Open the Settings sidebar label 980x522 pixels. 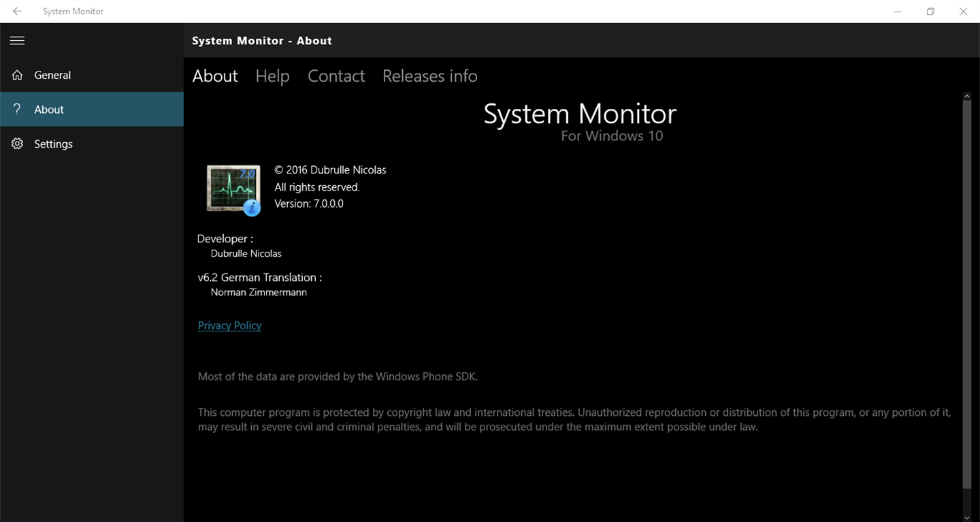(x=53, y=144)
